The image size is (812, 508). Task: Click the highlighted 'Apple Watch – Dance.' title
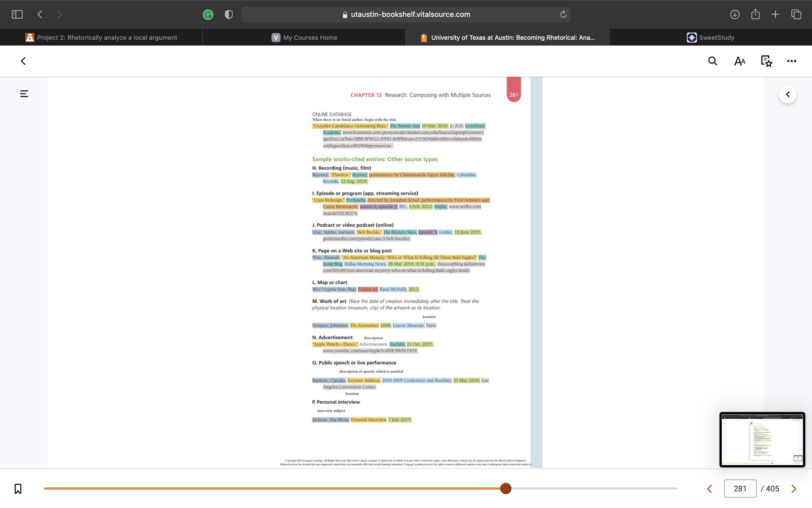(x=335, y=344)
